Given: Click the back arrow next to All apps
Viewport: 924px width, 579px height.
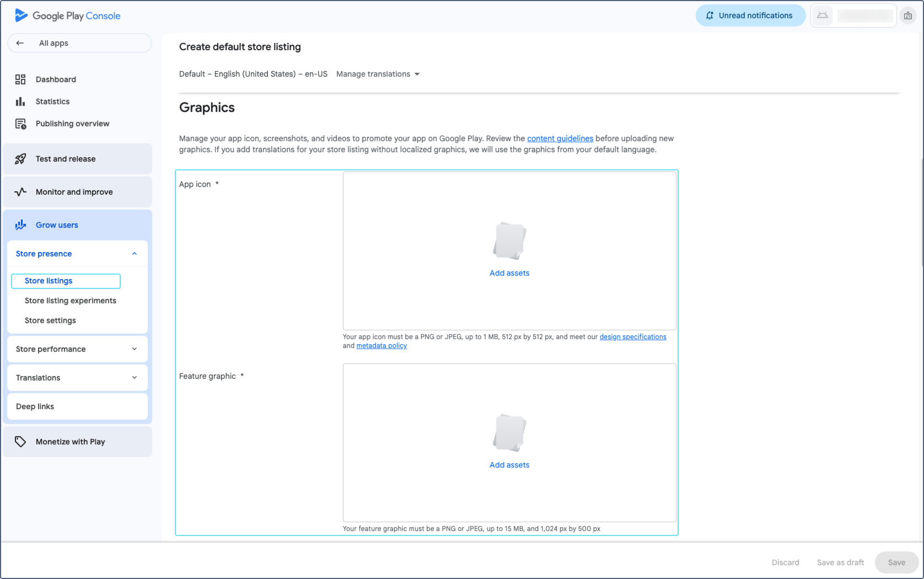Looking at the screenshot, I should coord(20,43).
